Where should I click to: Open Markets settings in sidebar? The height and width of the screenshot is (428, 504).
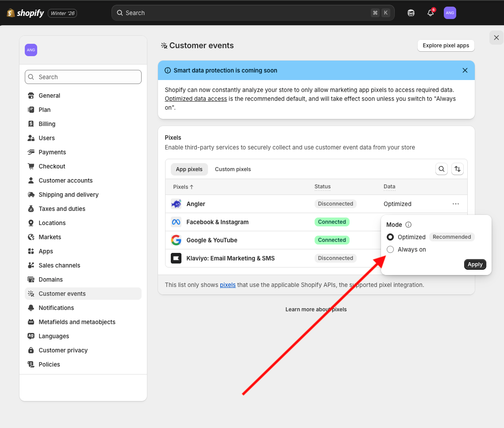[x=83, y=237]
